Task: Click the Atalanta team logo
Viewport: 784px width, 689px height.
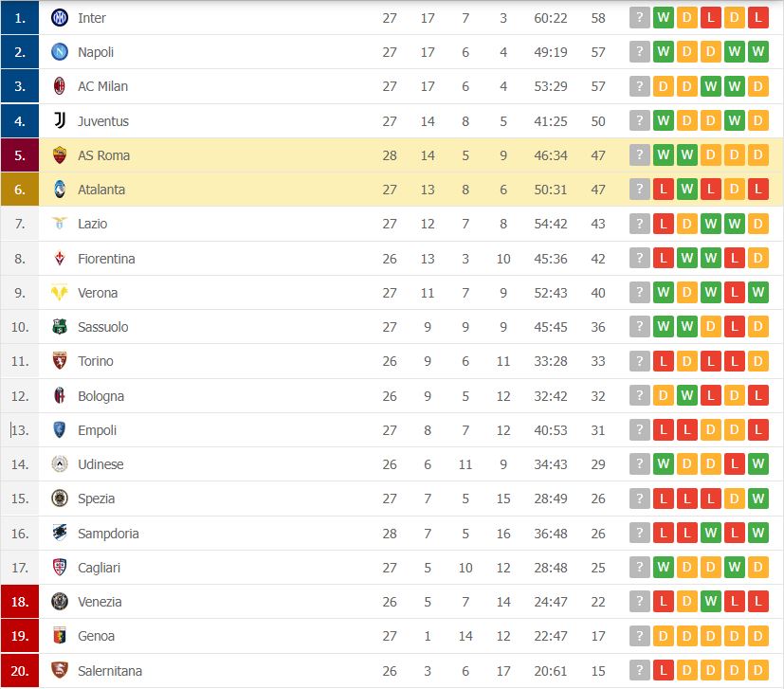Action: pyautogui.click(x=60, y=190)
